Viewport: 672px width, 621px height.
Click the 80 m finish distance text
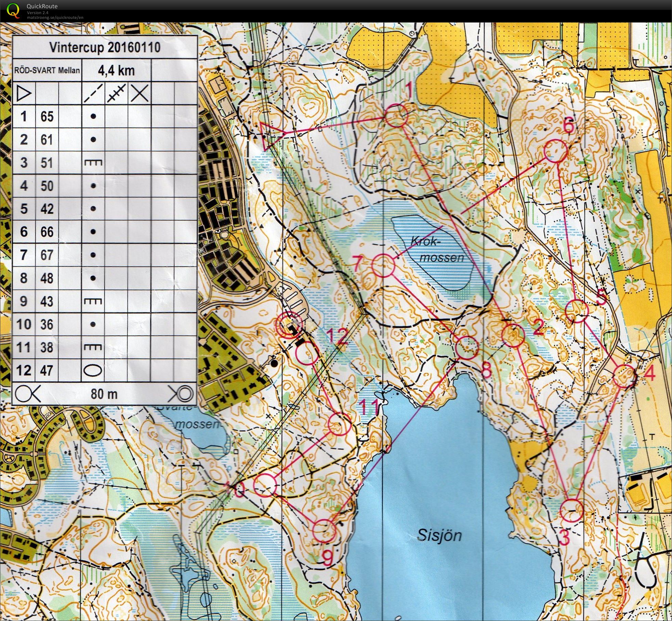(104, 394)
